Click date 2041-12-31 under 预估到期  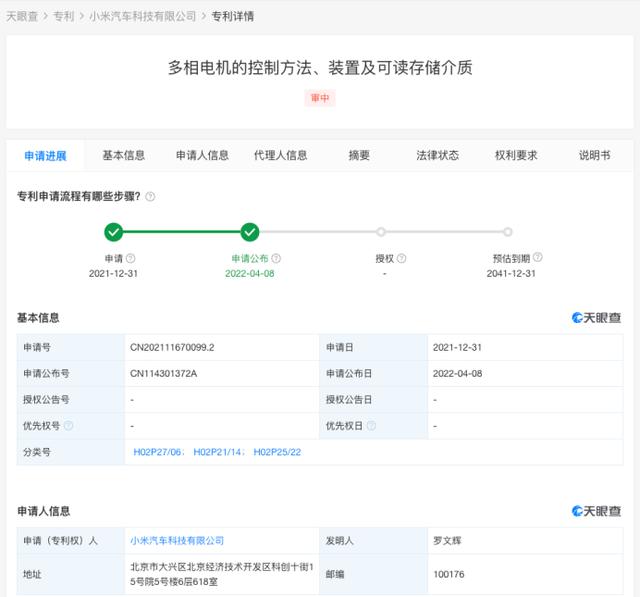pyautogui.click(x=511, y=273)
